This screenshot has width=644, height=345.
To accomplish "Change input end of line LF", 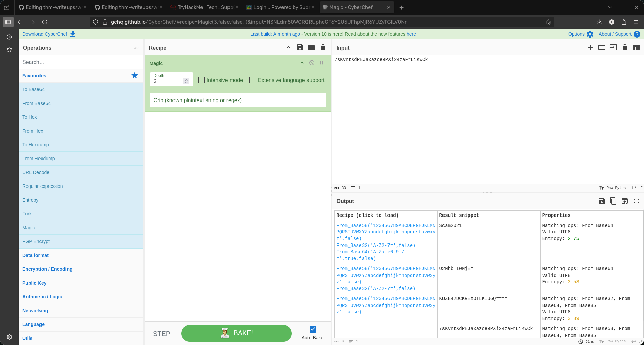I will (x=637, y=188).
